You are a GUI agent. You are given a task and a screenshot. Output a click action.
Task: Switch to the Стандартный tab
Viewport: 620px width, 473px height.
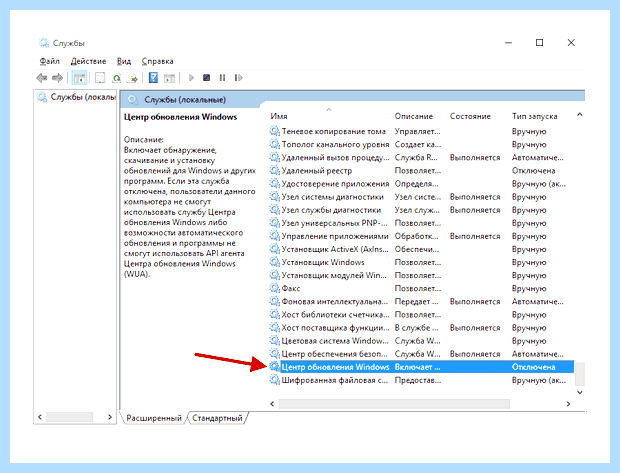click(x=217, y=418)
